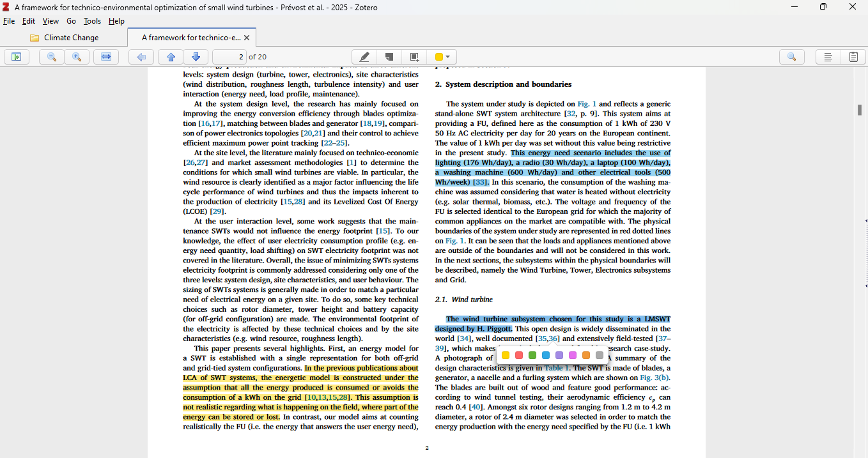Screen dimensions: 868x458
Task: Click the 'of 20' page count label
Action: coord(258,57)
